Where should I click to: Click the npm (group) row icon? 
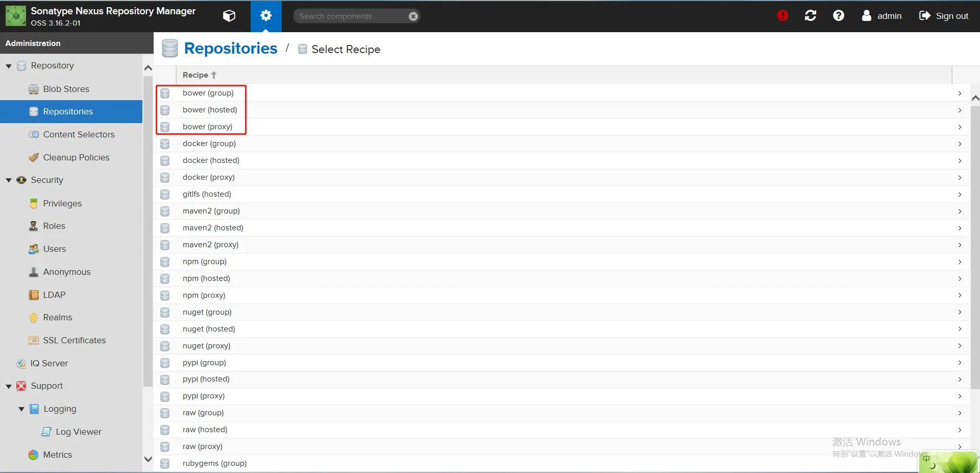(165, 262)
